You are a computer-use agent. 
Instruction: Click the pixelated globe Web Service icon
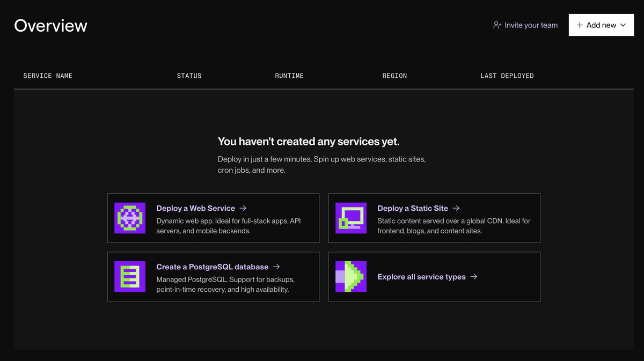click(130, 218)
